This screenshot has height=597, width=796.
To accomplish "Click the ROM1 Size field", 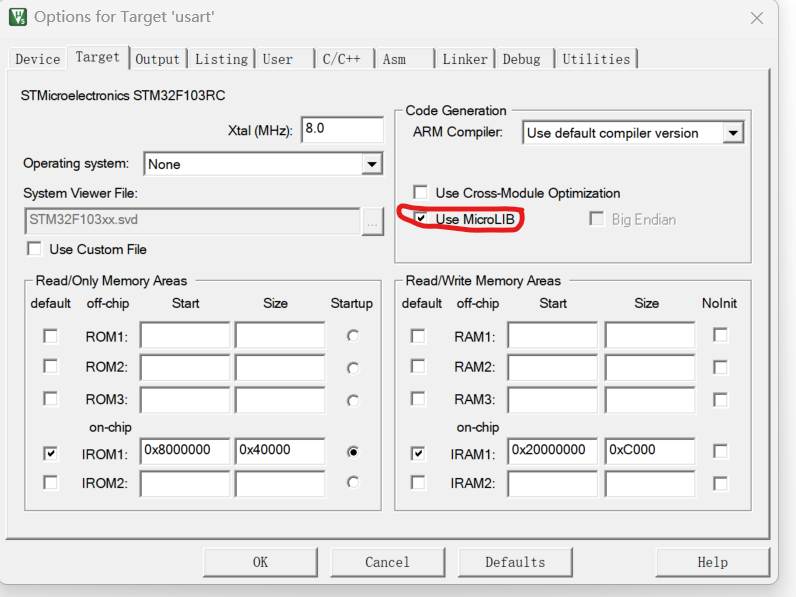I will (x=280, y=335).
